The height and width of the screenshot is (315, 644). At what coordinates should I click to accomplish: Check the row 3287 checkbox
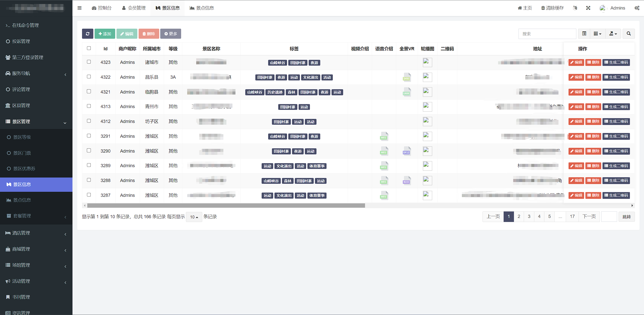(89, 195)
